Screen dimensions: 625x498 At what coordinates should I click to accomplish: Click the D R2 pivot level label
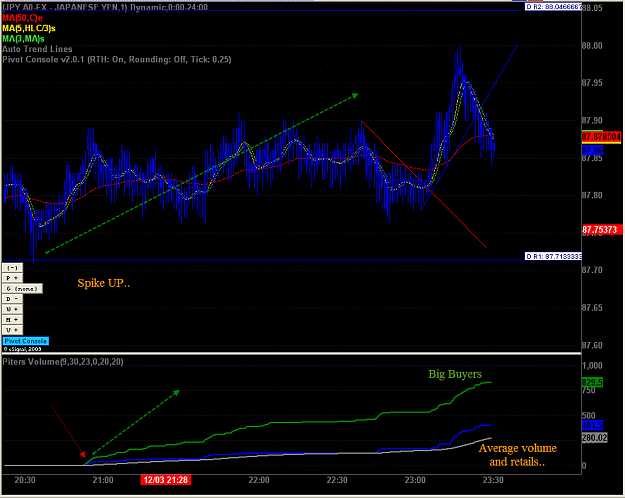(553, 7)
